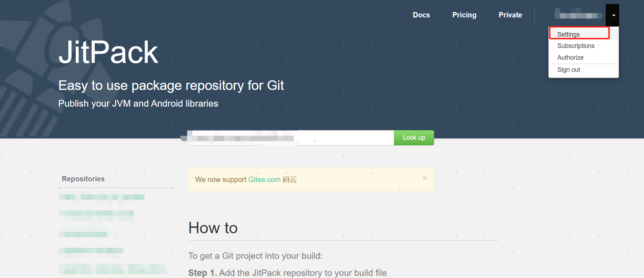Follow the Gitee.com link
Viewport: 644px width, 278px height.
(x=264, y=180)
